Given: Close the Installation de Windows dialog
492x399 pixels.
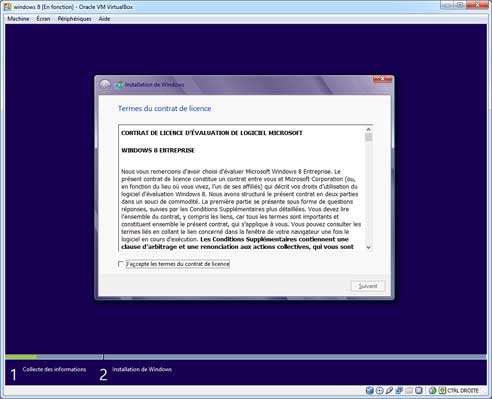Looking at the screenshot, I should (x=382, y=79).
